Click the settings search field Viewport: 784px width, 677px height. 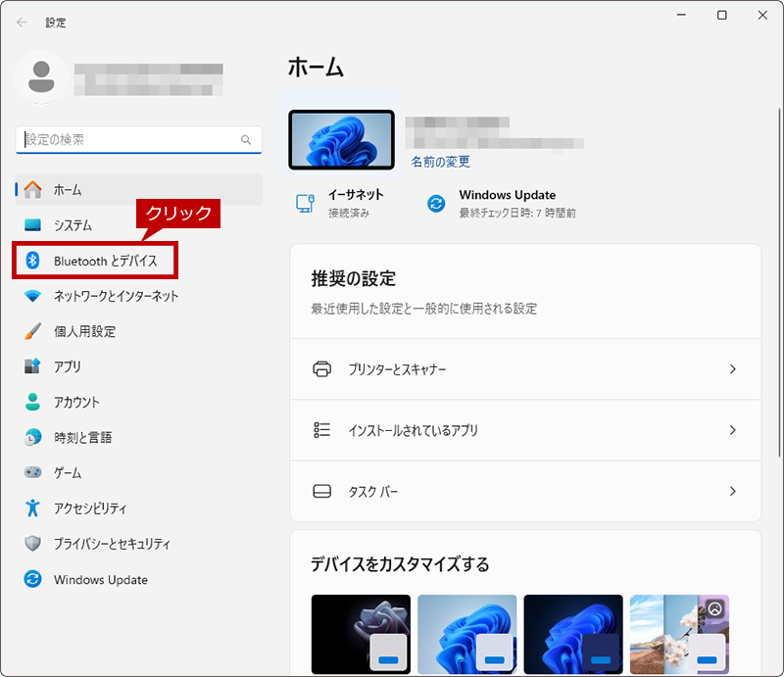(139, 139)
